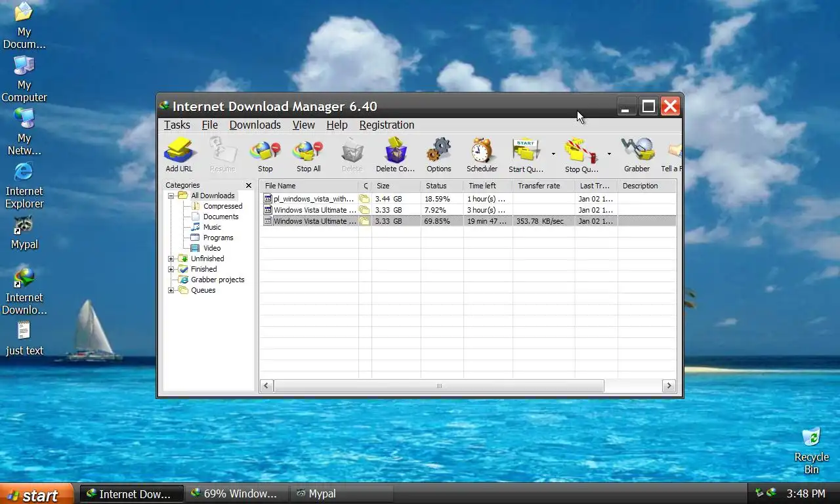Select the Finished category label
The image size is (840, 504).
point(203,269)
